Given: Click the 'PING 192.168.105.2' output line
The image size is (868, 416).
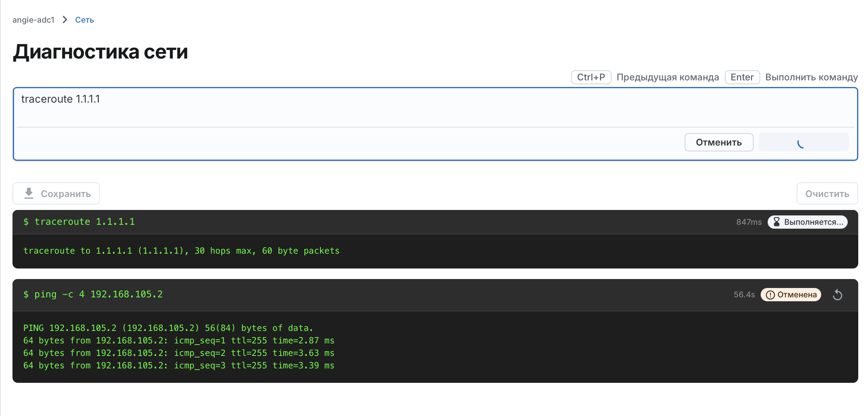Looking at the screenshot, I should point(168,328).
